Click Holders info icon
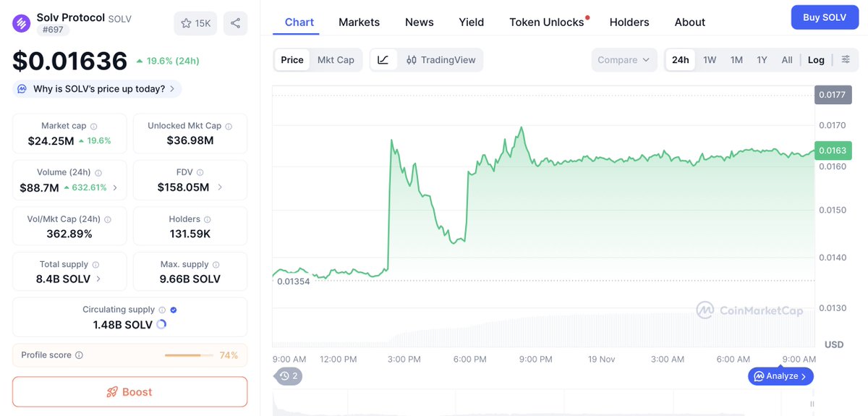This screenshot has width=868, height=416. [208, 219]
